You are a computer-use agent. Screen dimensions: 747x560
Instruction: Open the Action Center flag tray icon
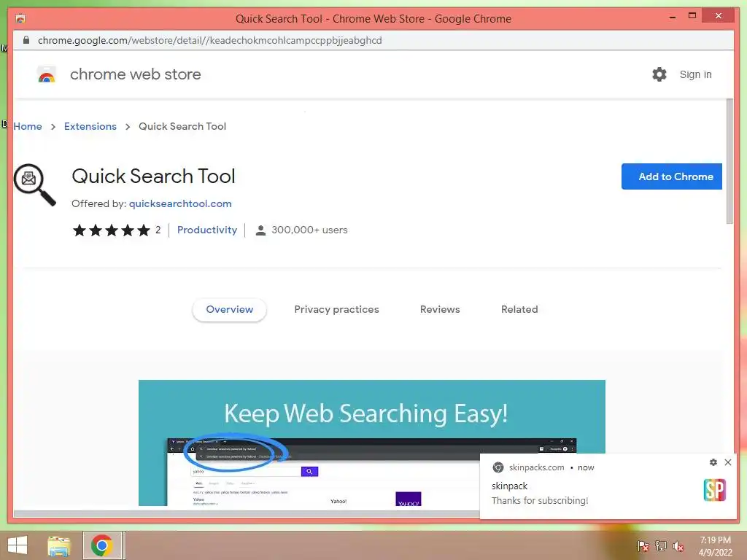[643, 546]
